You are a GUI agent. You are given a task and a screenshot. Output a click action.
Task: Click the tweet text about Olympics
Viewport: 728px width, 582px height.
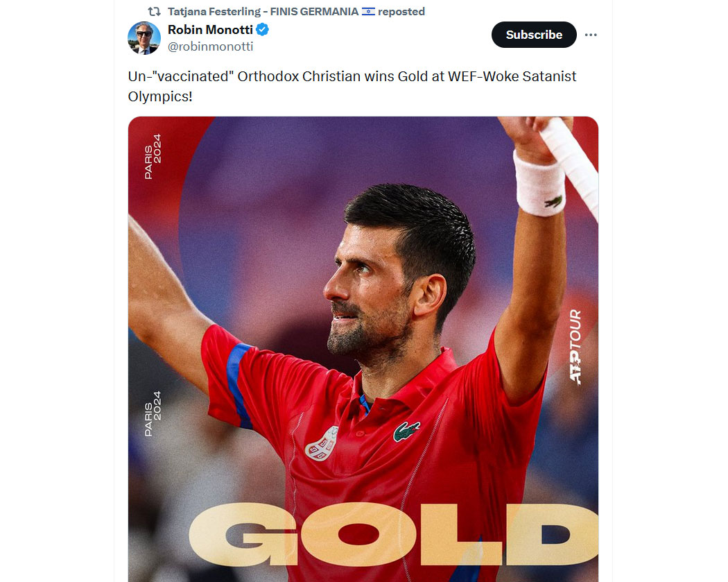pyautogui.click(x=352, y=87)
